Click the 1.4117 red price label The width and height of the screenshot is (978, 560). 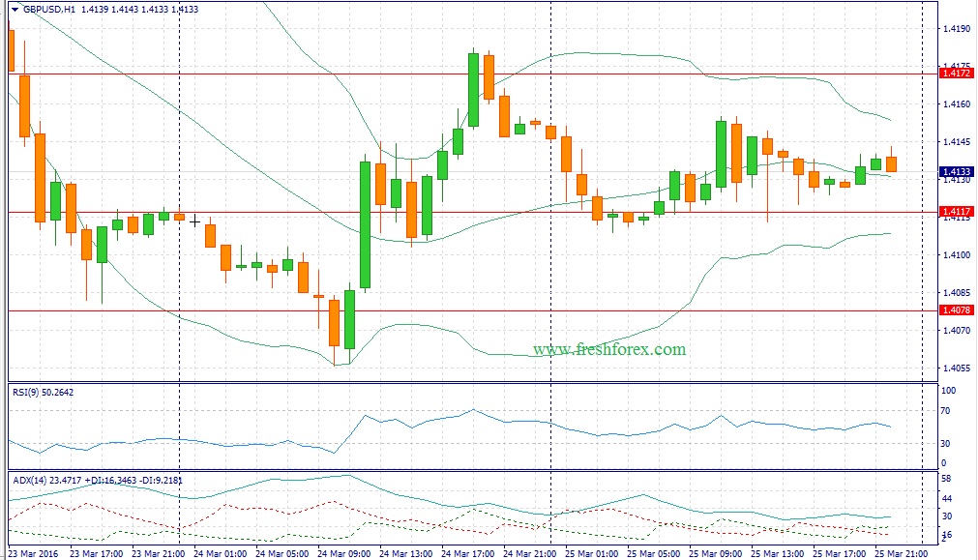tap(956, 212)
